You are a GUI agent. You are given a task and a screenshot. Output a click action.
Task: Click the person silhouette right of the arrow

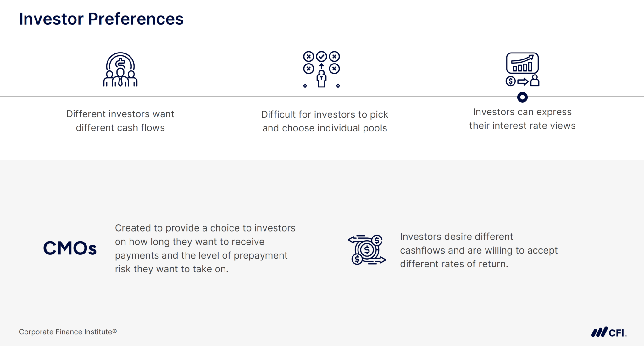coord(535,81)
